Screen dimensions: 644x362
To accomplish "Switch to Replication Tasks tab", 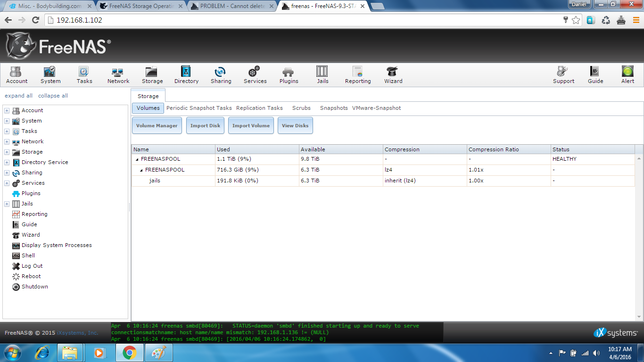I will (259, 108).
